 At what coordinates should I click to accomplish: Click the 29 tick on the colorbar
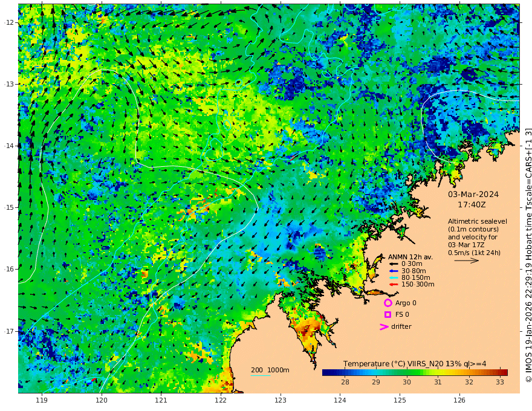376,382
